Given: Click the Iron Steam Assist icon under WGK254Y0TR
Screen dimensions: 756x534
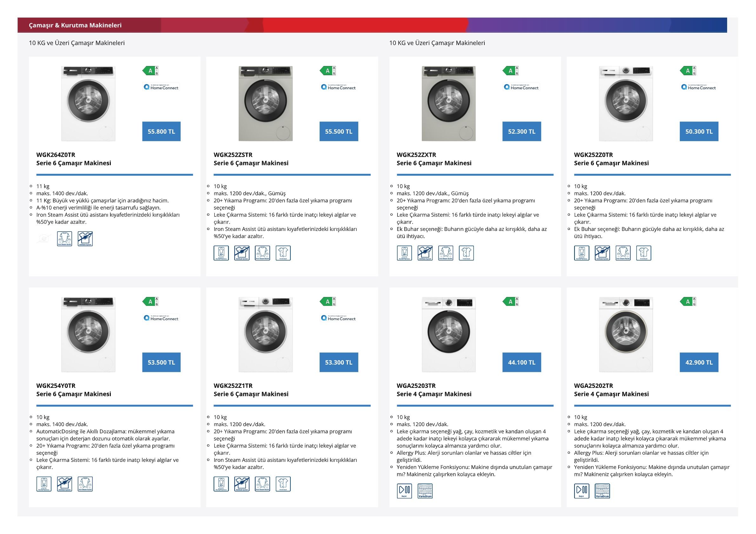Looking at the screenshot, I should [85, 484].
